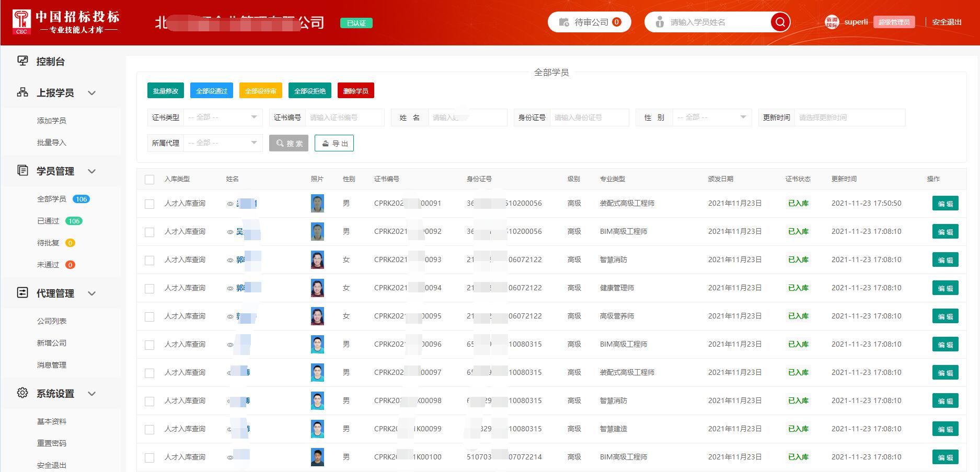Click the red 删除学员 button
Viewport: 980px width, 472px height.
[355, 91]
